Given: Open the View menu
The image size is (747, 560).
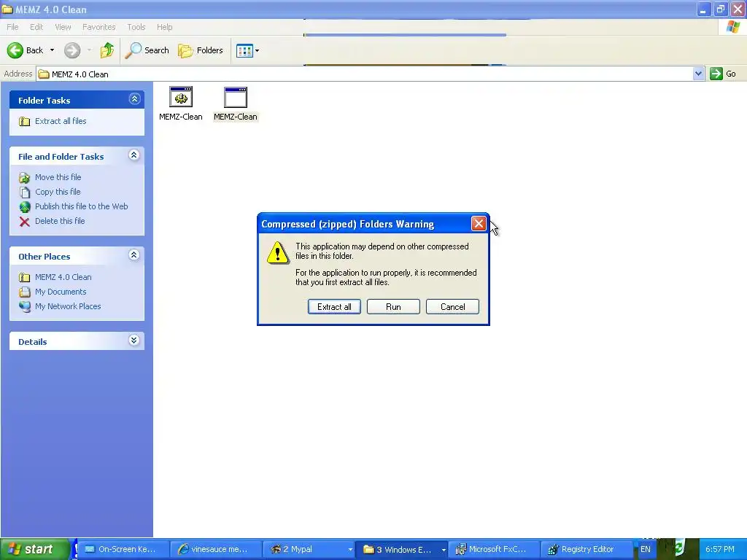Looking at the screenshot, I should (x=63, y=27).
